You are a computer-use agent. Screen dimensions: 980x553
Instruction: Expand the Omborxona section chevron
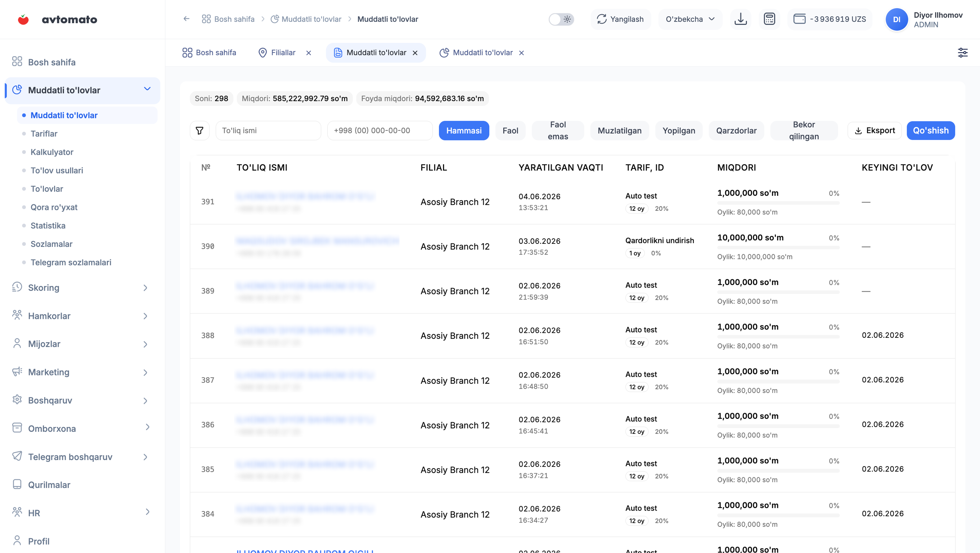coord(147,427)
